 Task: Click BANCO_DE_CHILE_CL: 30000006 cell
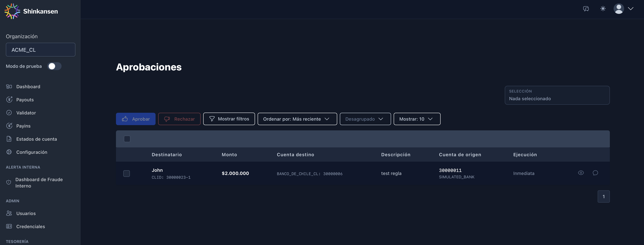[x=309, y=174]
